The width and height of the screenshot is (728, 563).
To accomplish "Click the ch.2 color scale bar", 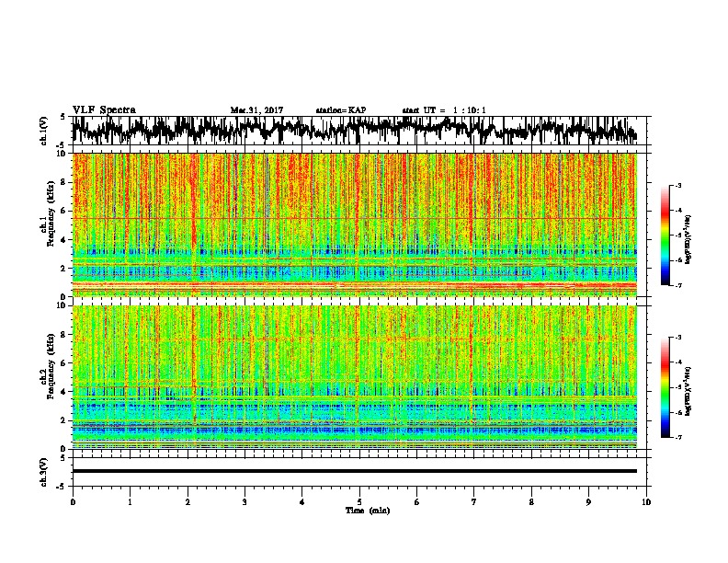I will coord(665,387).
